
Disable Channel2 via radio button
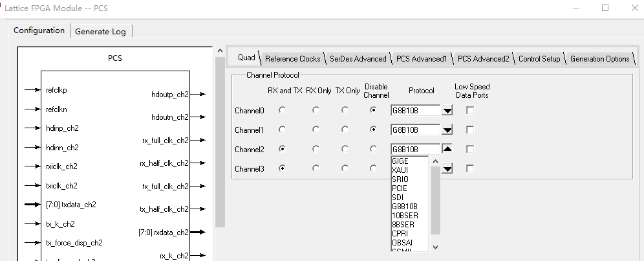[373, 148]
